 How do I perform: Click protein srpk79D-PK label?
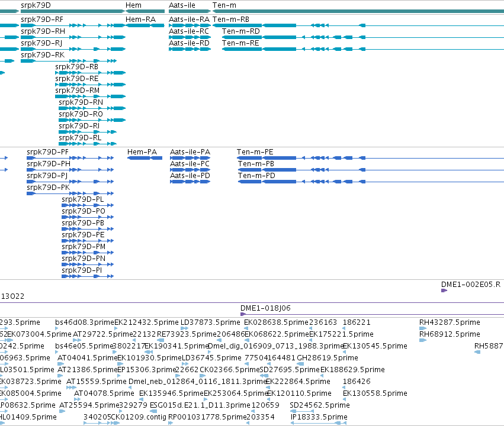(x=48, y=188)
